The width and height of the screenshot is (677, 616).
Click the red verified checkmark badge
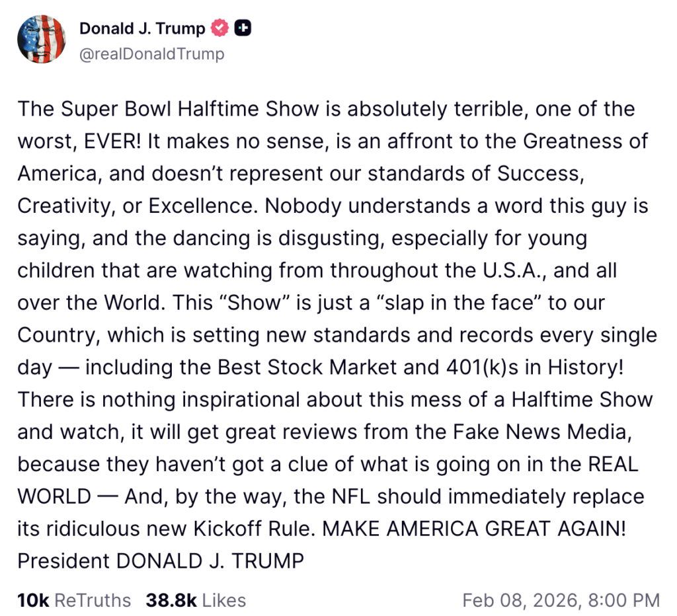(x=219, y=28)
